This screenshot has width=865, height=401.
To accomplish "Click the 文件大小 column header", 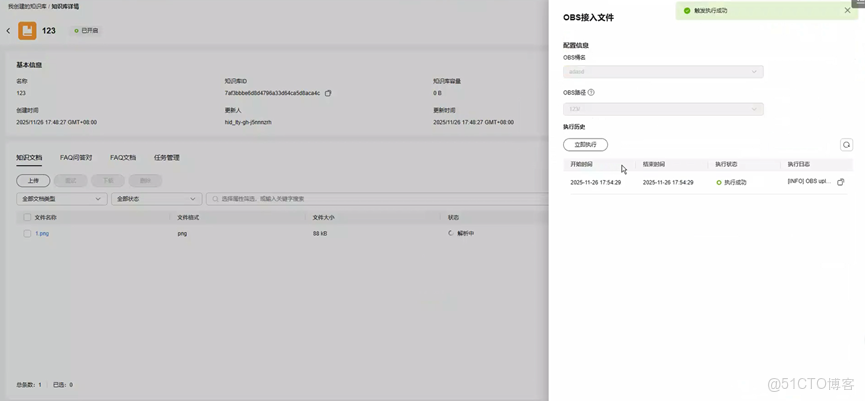I will pos(323,217).
